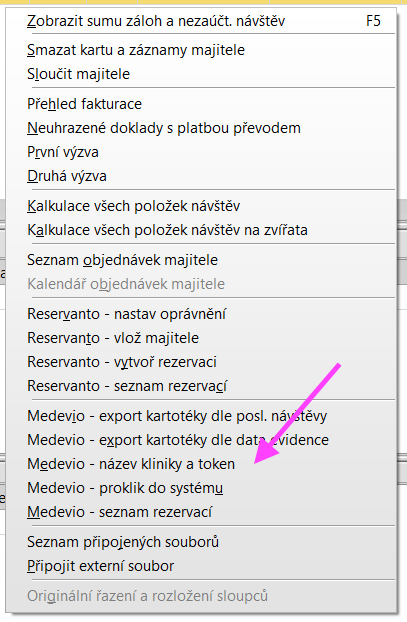Open Seznam objednávek majitele
The image size is (407, 622).
pyautogui.click(x=201, y=260)
